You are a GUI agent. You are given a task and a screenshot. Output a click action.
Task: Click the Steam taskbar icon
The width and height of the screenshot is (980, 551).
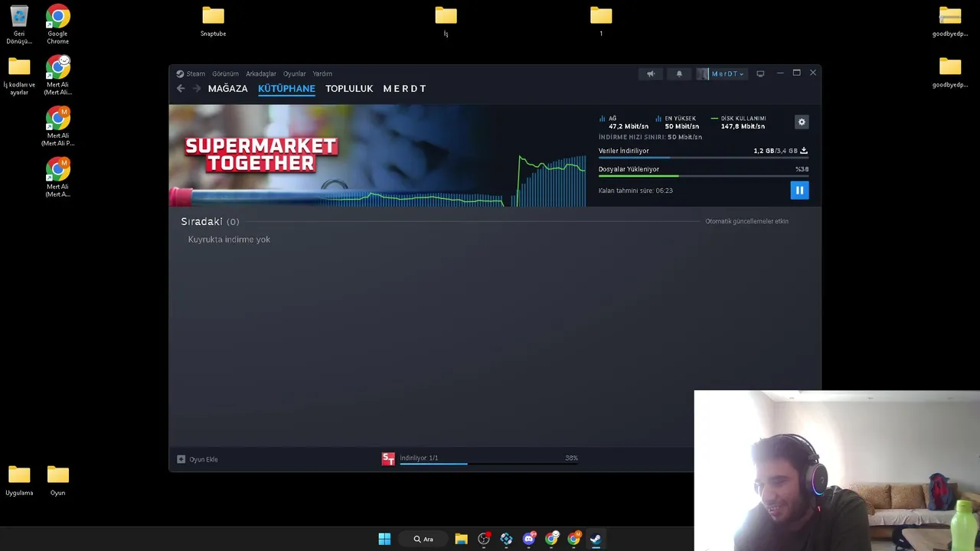(x=596, y=539)
